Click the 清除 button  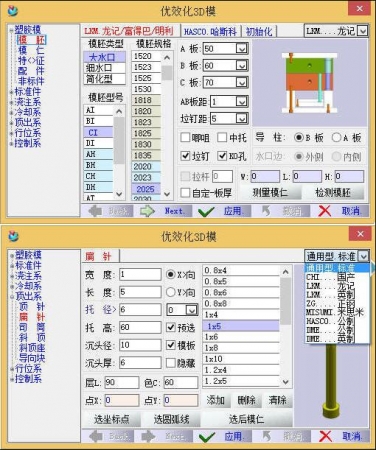pos(278,400)
